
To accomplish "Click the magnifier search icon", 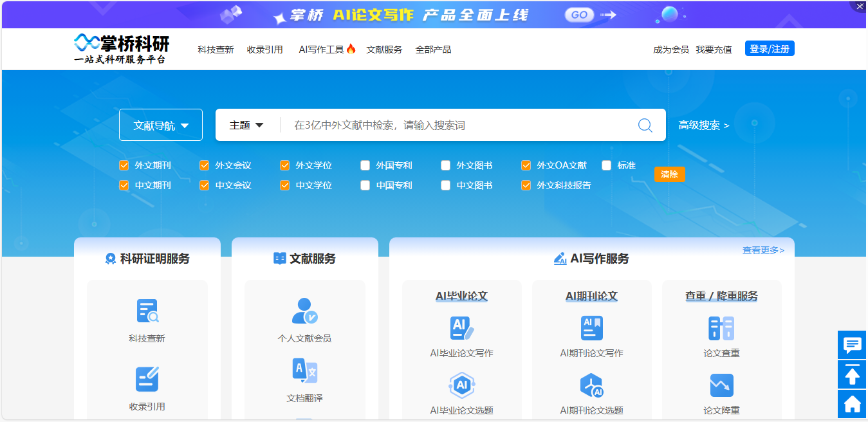I will [645, 125].
